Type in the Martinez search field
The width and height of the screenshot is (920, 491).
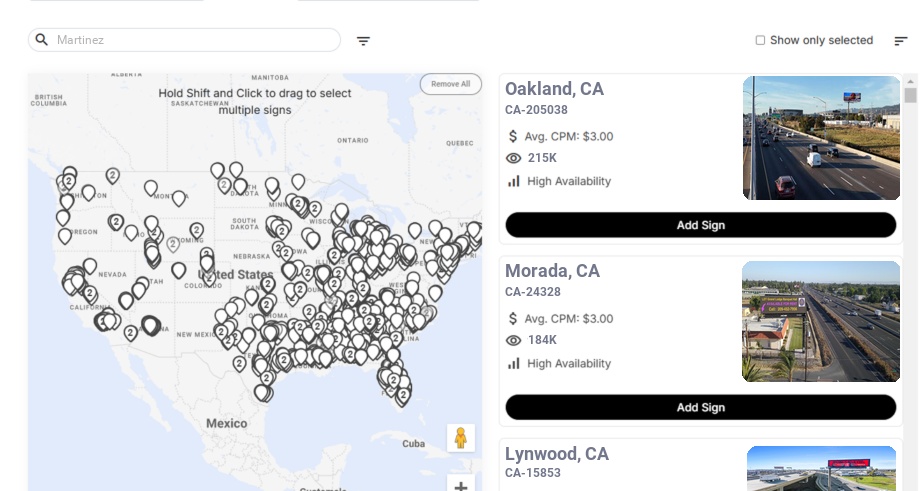click(195, 40)
